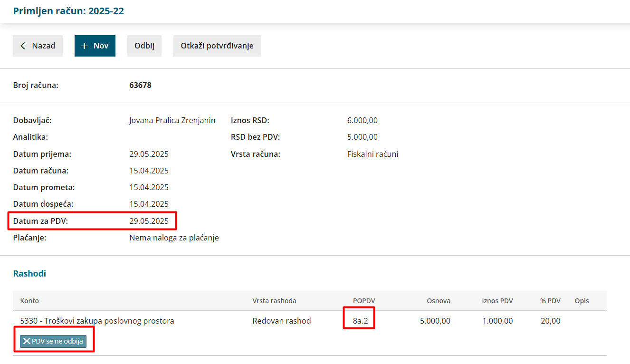The image size is (630, 364).
Task: Click the back chevron icon on Nazad
Action: tap(23, 46)
